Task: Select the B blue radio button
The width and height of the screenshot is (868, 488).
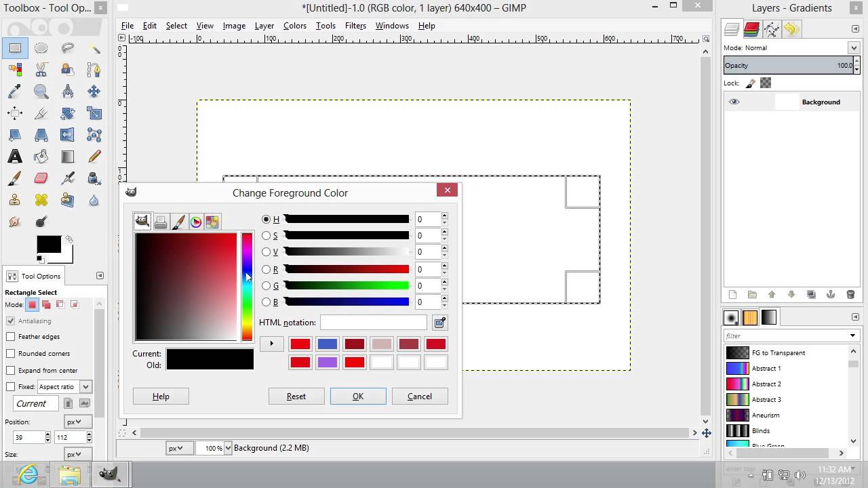Action: 267,302
